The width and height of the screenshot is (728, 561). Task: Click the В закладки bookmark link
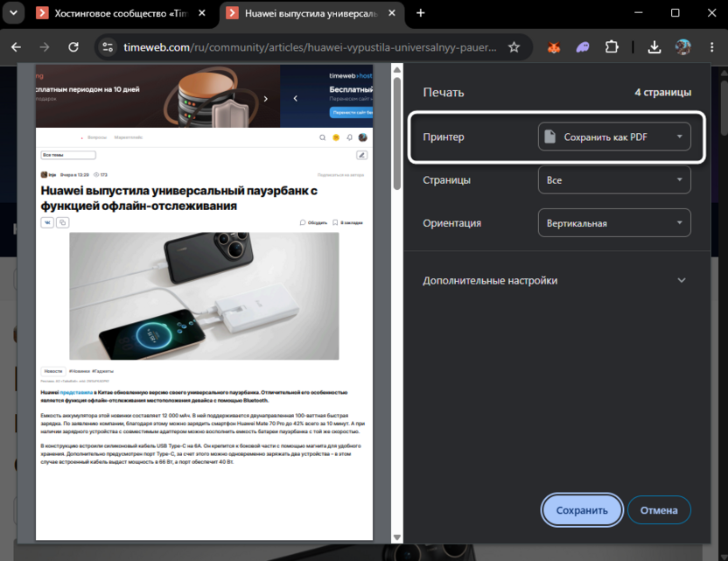[347, 223]
